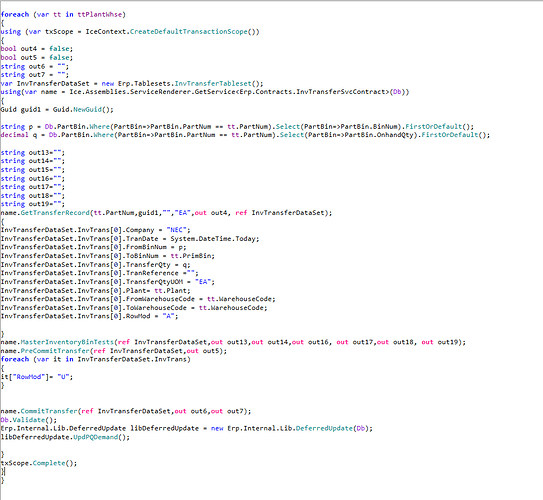The image size is (543, 500).
Task: Click the Company "NEC" assignment line
Action: [x=96, y=230]
